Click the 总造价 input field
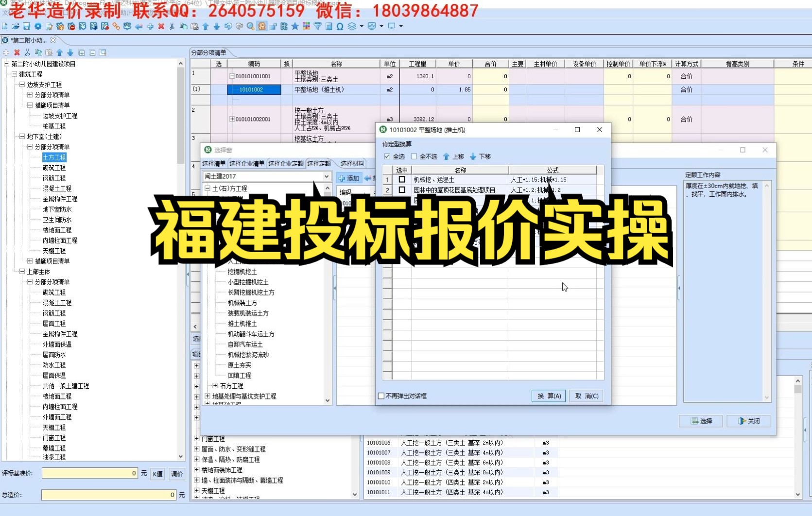This screenshot has height=516, width=812. click(109, 495)
